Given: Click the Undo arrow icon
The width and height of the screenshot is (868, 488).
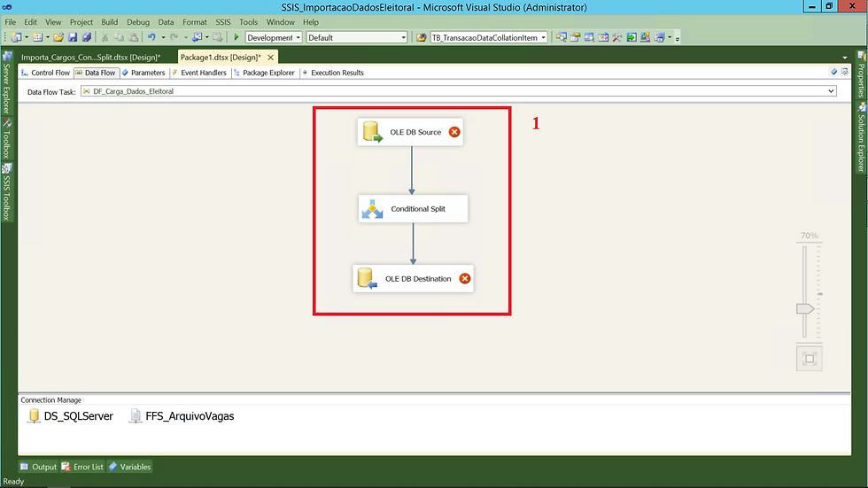Looking at the screenshot, I should tap(151, 37).
